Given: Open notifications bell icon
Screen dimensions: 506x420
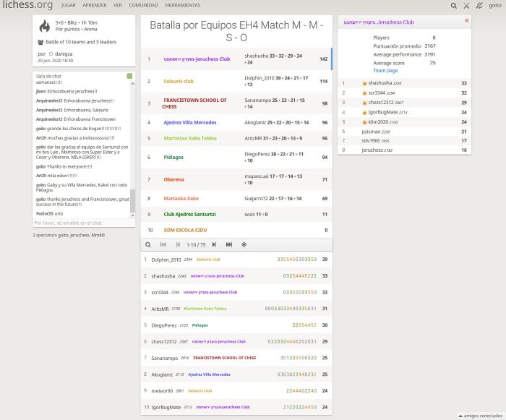Looking at the screenshot, I should coord(479,5).
